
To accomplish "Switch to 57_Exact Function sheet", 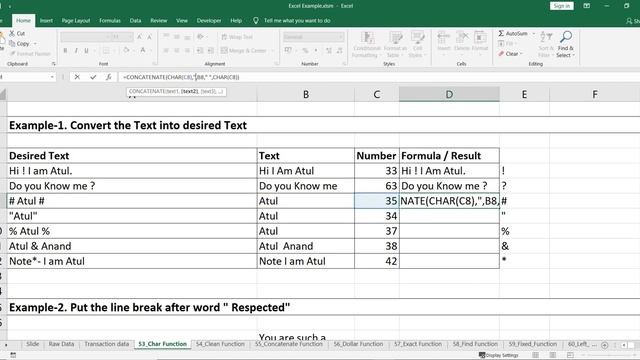I will point(418,344).
